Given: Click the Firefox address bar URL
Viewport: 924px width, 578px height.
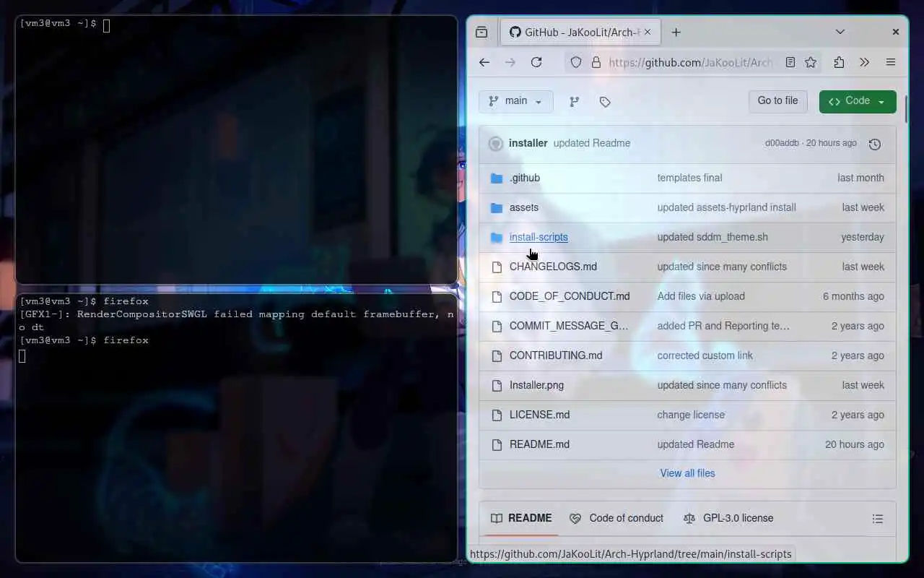Looking at the screenshot, I should point(690,62).
